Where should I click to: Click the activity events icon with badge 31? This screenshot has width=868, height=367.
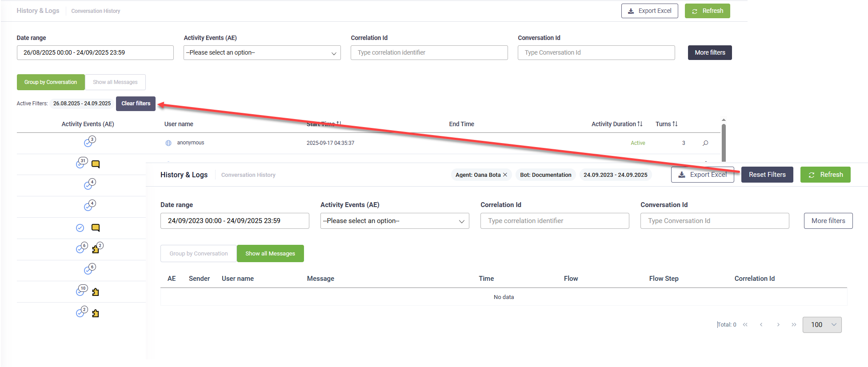[x=81, y=164]
